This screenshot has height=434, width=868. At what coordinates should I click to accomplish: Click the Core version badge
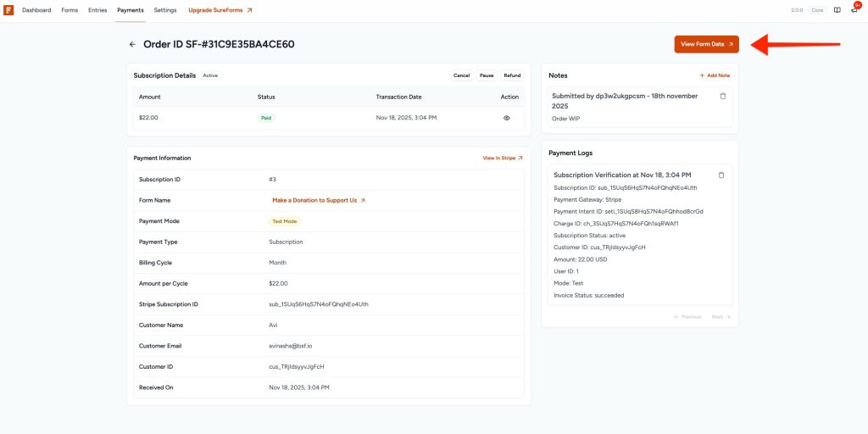(x=818, y=10)
